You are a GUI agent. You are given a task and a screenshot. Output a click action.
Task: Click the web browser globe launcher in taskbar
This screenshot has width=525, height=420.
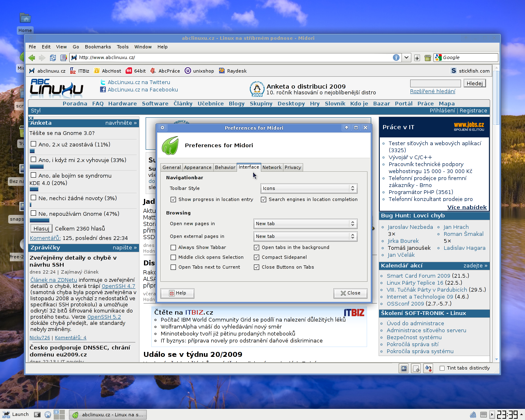coord(48,415)
